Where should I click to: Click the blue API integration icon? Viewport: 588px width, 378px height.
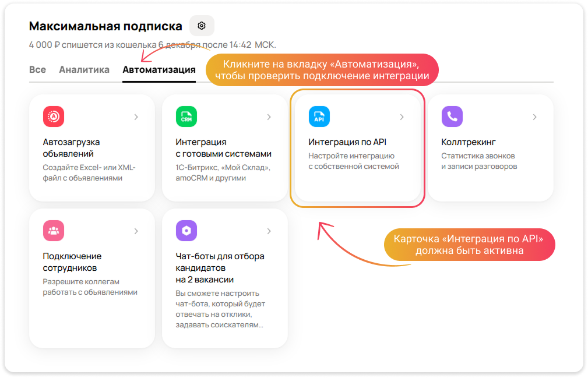[x=319, y=116]
